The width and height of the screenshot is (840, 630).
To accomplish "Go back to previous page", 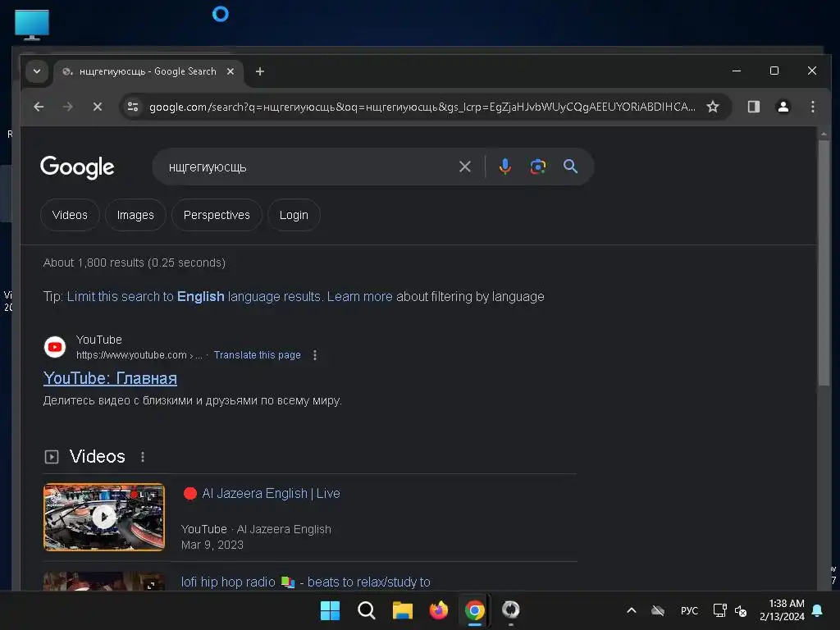I will click(x=39, y=107).
